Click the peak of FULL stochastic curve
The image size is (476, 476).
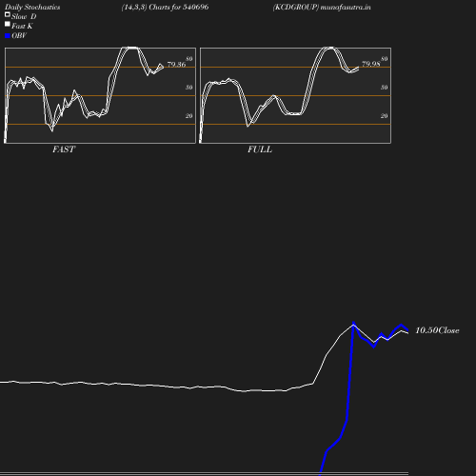(x=329, y=48)
